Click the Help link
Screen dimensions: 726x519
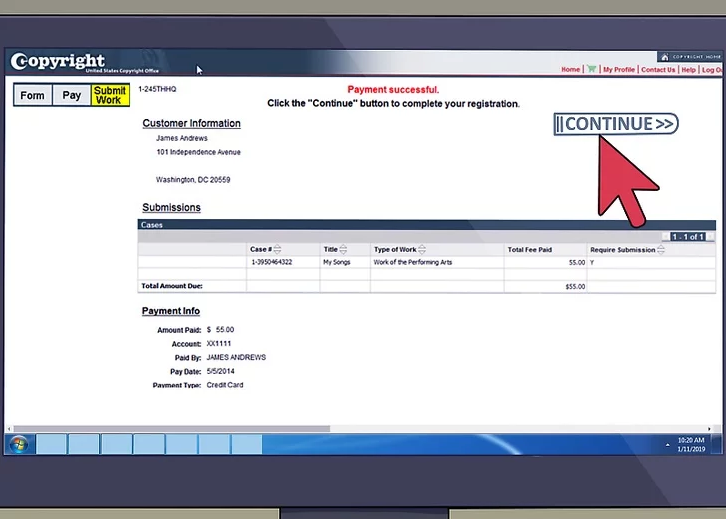tap(689, 70)
